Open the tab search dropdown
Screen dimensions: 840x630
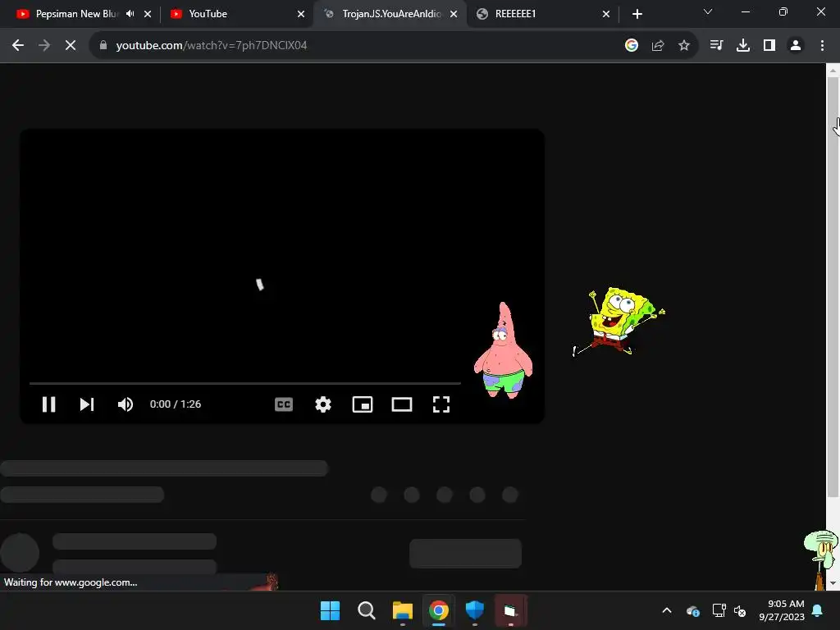[x=708, y=11]
